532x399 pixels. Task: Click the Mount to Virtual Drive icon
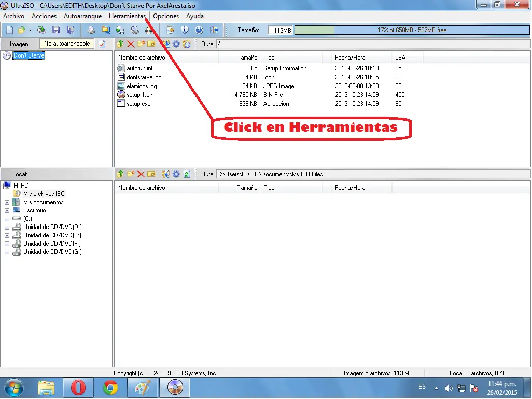click(x=135, y=30)
